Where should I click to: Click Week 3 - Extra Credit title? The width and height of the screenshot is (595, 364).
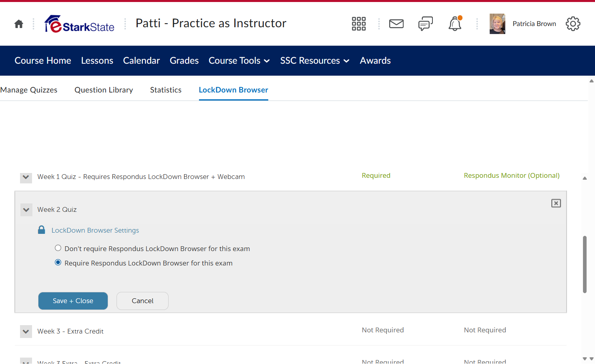[70, 331]
